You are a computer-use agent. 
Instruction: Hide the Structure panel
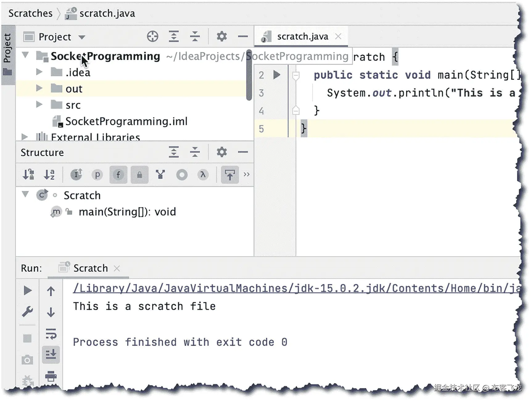243,152
